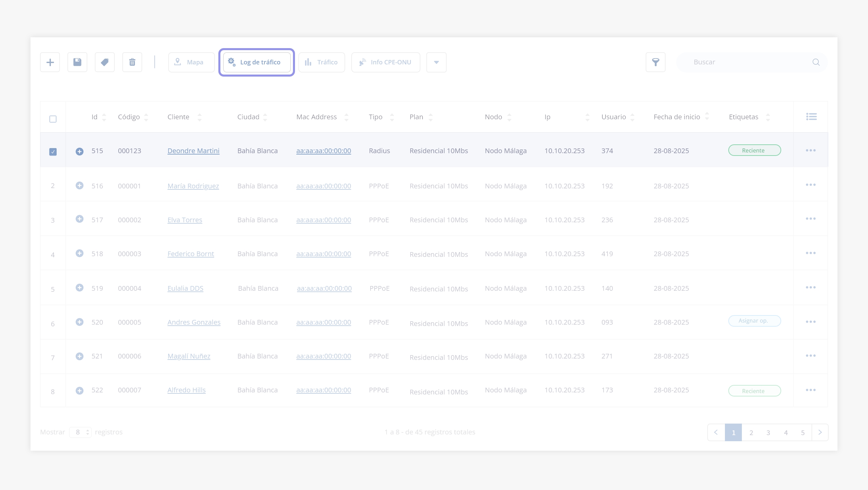Screen dimensions: 868x490
Task: Open the funnel filter icon
Action: [655, 62]
